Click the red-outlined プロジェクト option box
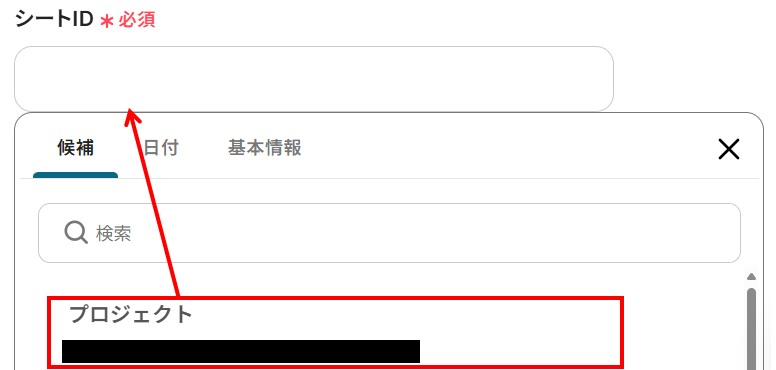 point(335,332)
